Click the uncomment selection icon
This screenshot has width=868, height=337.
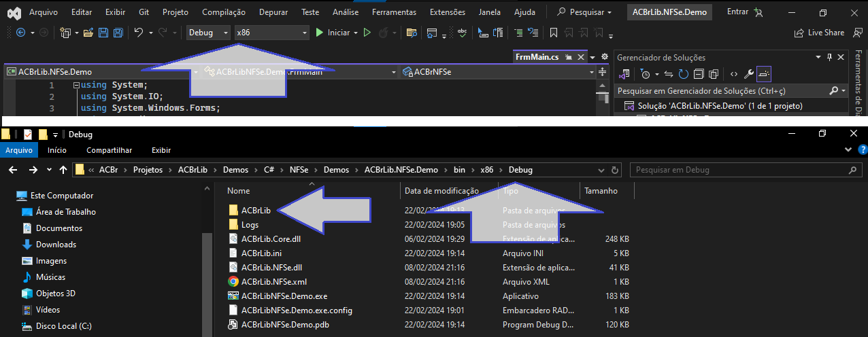click(533, 33)
